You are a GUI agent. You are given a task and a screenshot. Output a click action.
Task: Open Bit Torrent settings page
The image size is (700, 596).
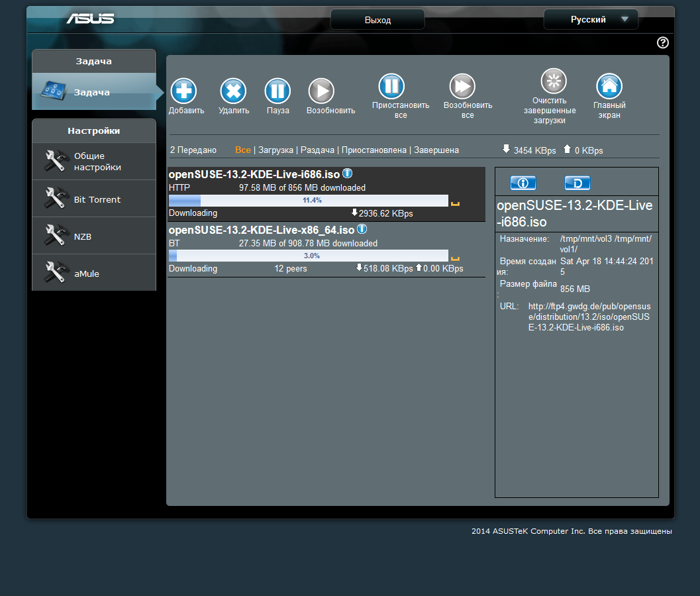[94, 199]
